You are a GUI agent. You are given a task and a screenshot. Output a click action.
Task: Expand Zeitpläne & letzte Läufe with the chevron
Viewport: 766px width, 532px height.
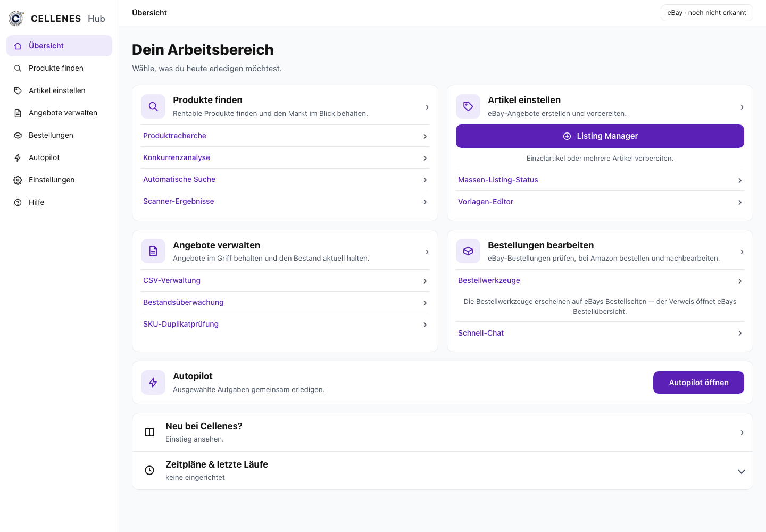742,471
